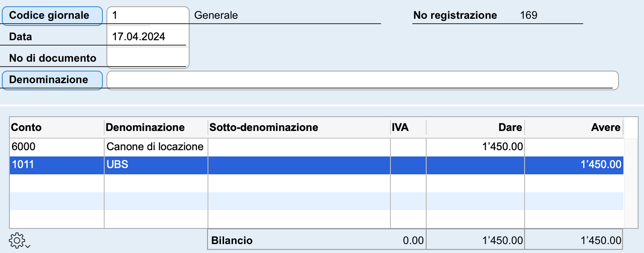Click the Avere cell of the UBS row

pos(574,165)
